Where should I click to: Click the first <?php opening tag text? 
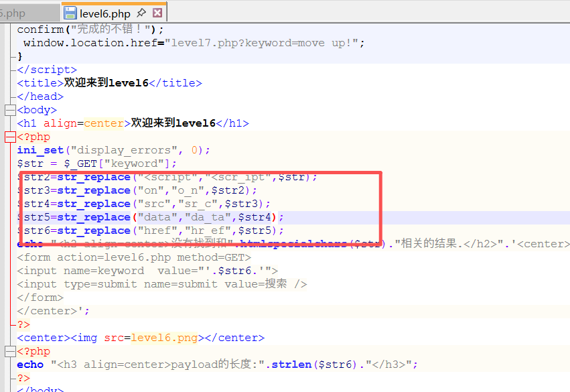tap(33, 137)
